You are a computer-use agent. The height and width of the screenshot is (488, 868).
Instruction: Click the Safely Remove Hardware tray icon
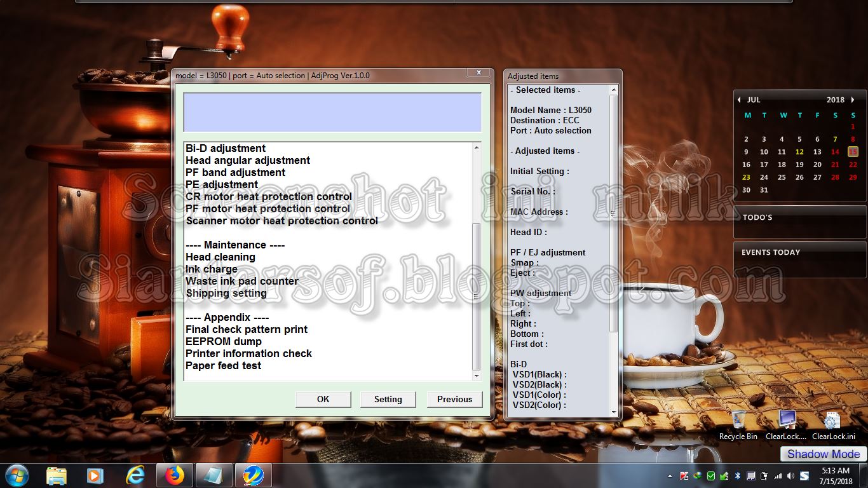(724, 476)
